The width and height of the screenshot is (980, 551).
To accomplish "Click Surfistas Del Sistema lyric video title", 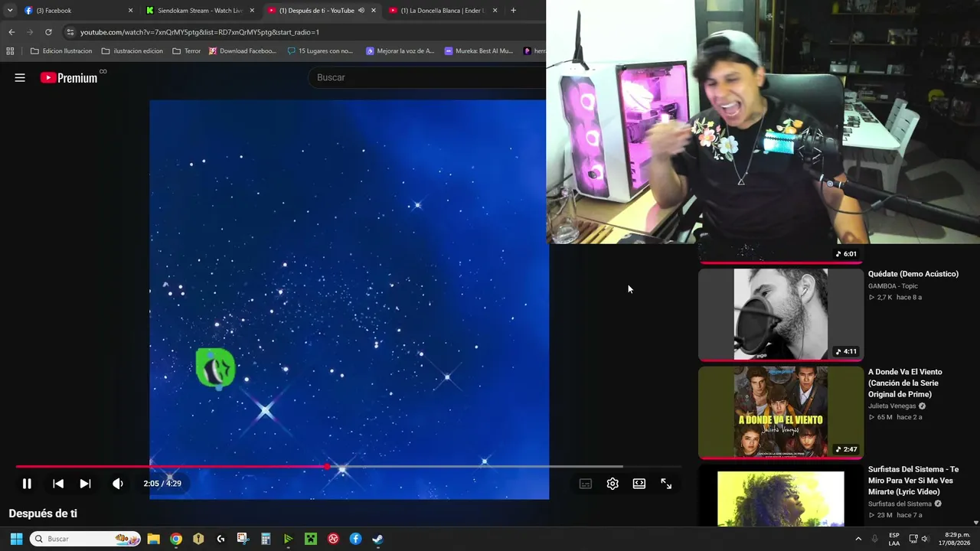I will coord(913,481).
